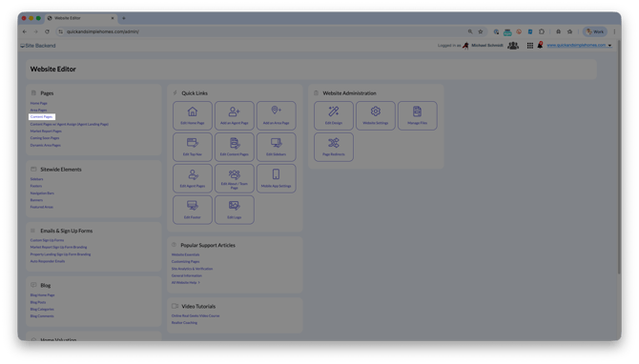This screenshot has width=639, height=364.
Task: Switch to the Website Editor browser tab
Action: coord(81,18)
